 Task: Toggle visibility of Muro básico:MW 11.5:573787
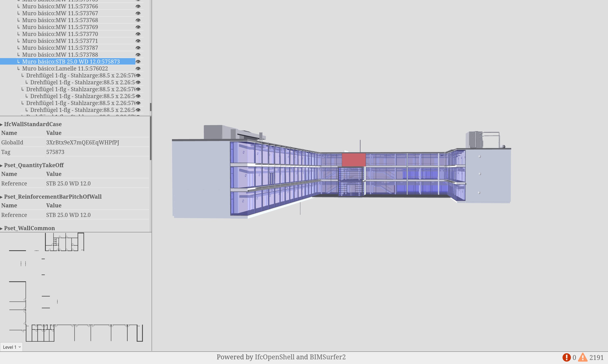138,48
